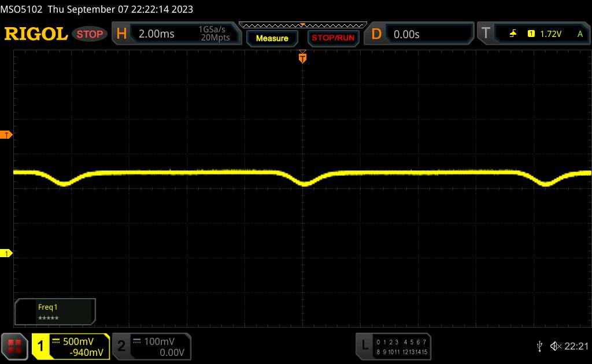Open the Measure menu
Screen dimensions: 592x364
pos(272,38)
